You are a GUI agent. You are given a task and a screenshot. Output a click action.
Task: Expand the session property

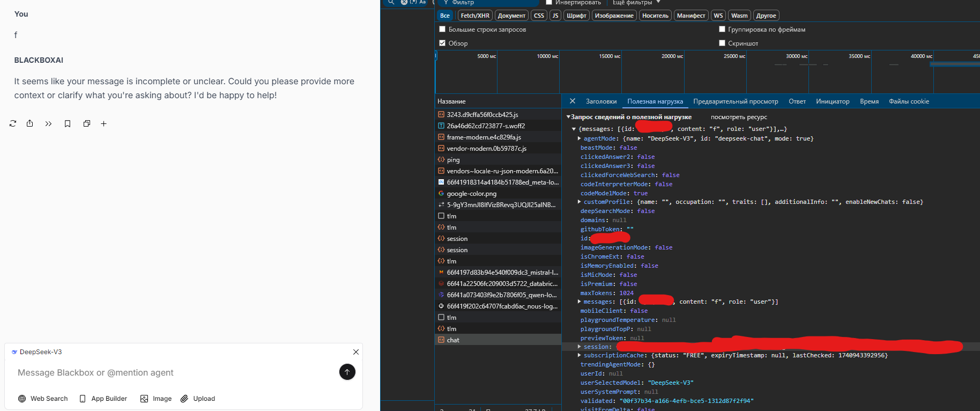pos(580,347)
